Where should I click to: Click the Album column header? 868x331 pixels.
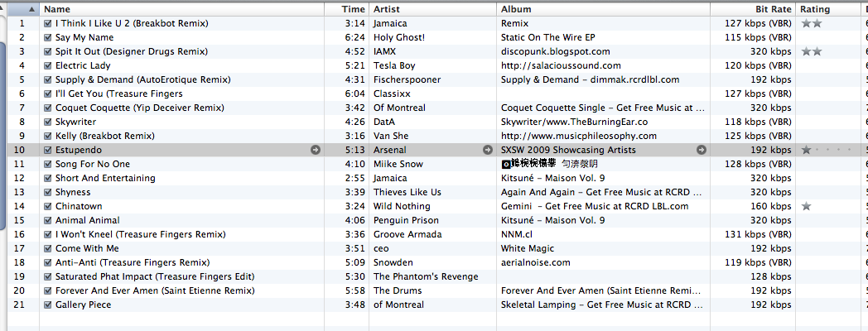600,8
